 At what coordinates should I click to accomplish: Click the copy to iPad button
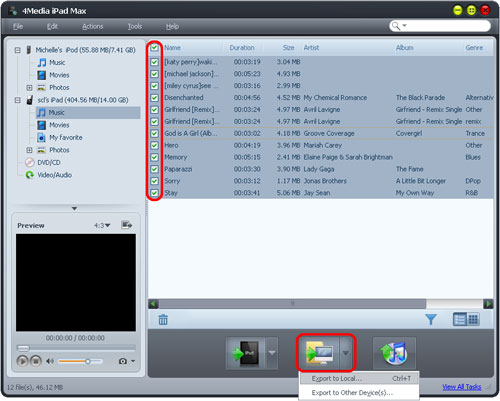246,353
